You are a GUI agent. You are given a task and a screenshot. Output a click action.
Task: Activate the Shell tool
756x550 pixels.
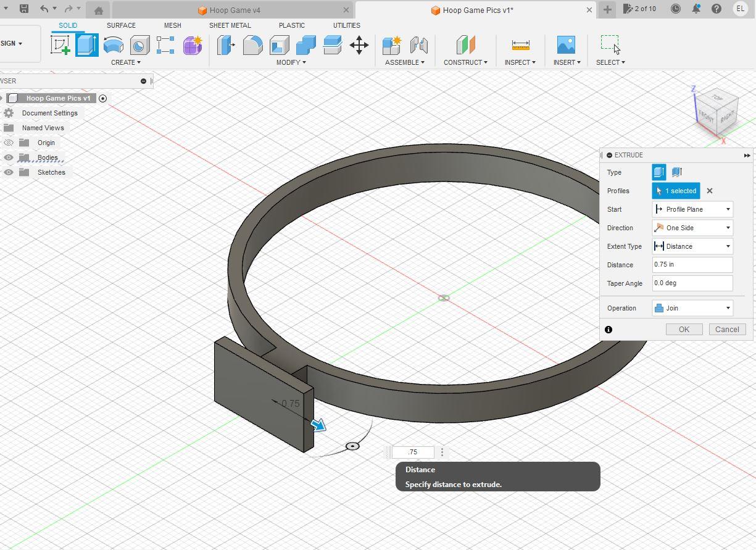click(279, 45)
